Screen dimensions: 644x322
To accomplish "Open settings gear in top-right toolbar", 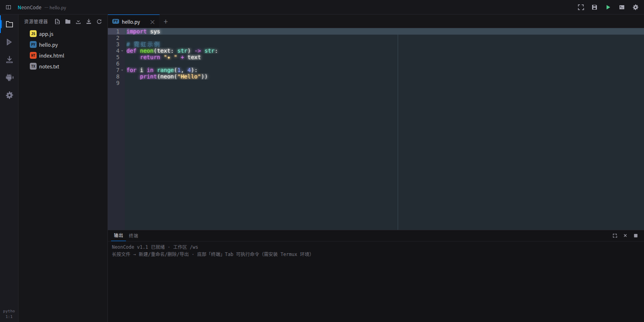I will click(636, 7).
